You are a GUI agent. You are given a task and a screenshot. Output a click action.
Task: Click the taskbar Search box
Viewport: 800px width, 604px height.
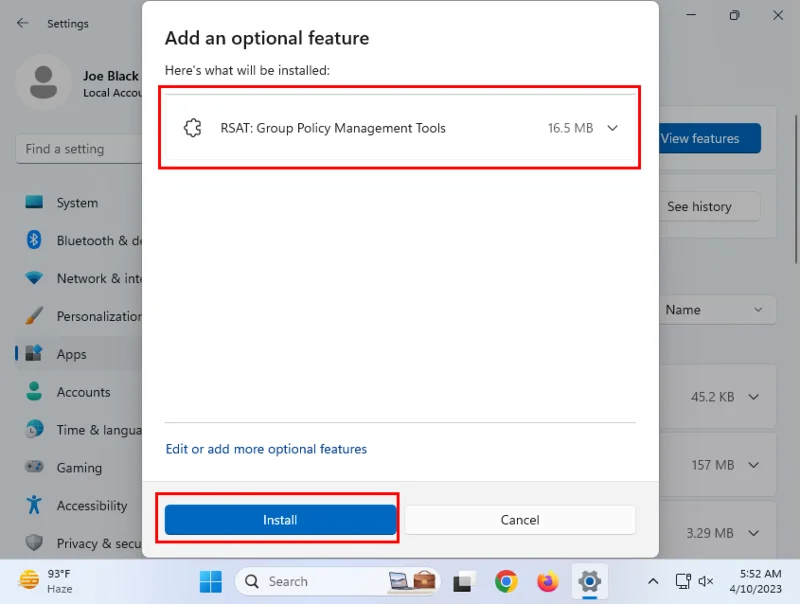click(337, 581)
